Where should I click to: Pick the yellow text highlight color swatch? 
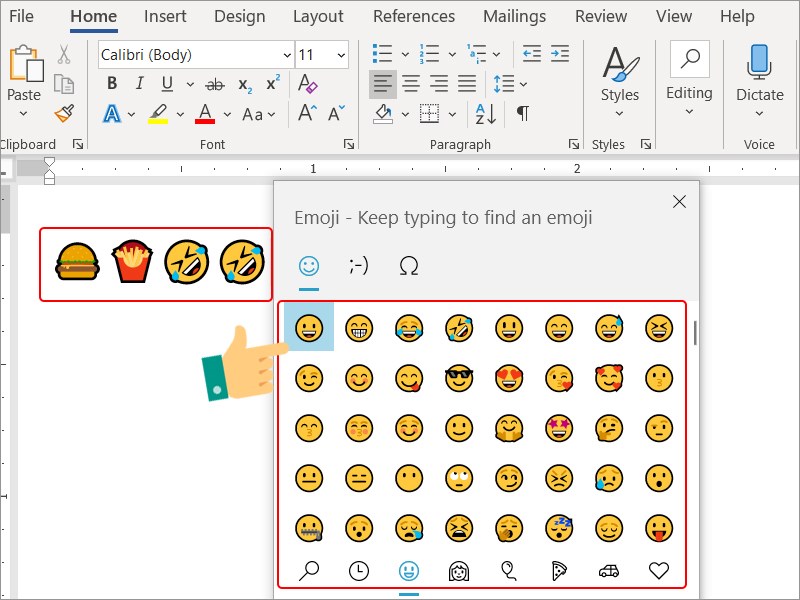(158, 114)
